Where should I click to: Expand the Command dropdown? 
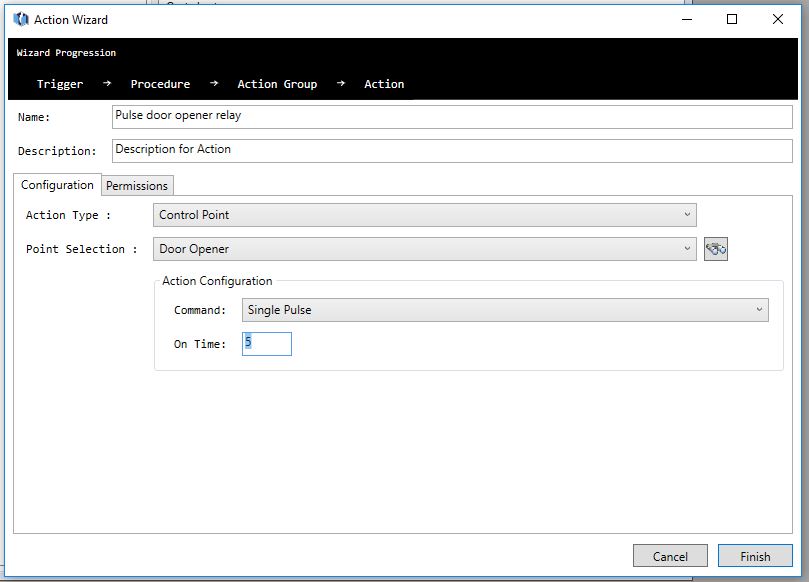tap(505, 310)
